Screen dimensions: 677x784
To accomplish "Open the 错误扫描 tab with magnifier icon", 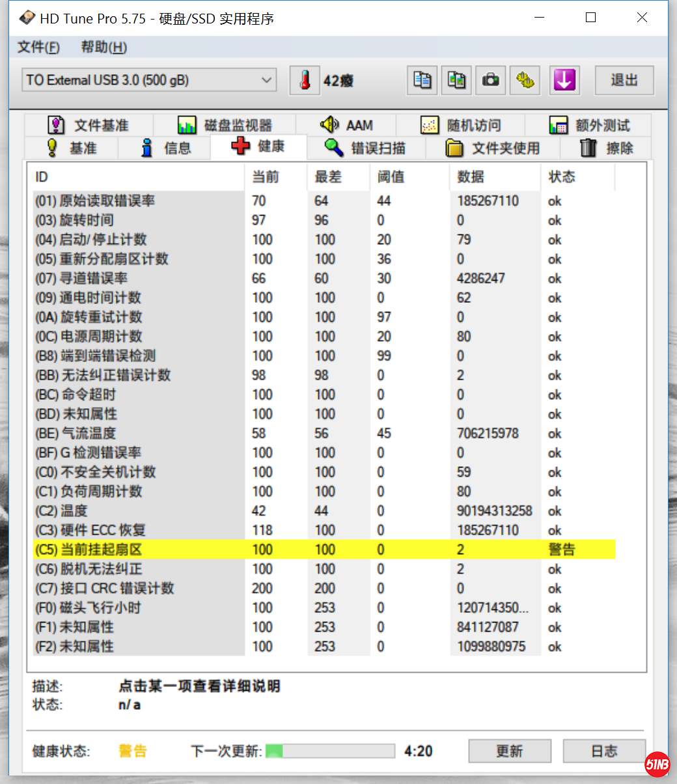I will tap(365, 148).
